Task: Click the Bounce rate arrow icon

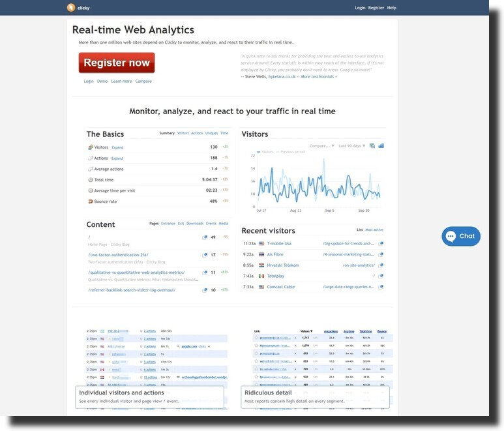Action: coord(91,201)
